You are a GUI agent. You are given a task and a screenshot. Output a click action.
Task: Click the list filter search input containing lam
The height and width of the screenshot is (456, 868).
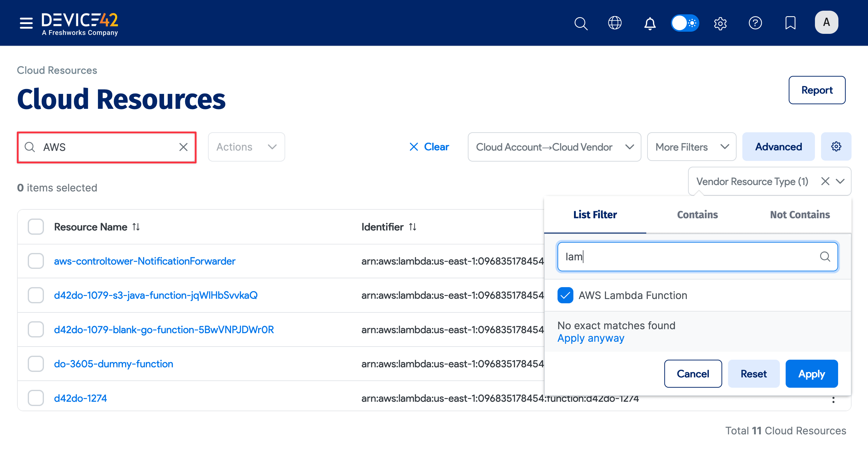coord(697,257)
